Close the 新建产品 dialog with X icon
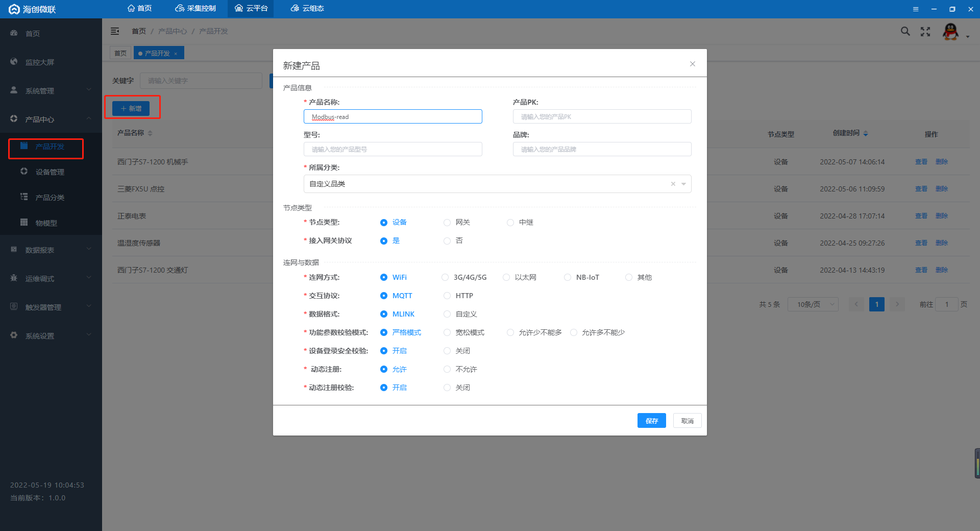The height and width of the screenshot is (531, 980). pos(693,64)
